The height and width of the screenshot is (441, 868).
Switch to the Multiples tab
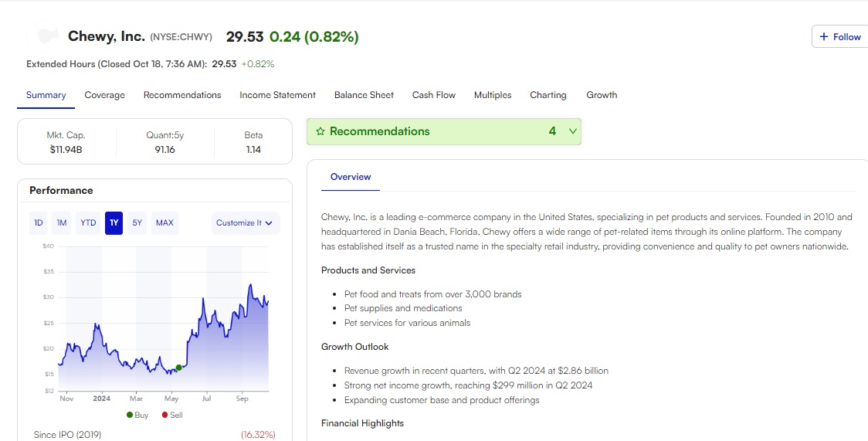493,95
